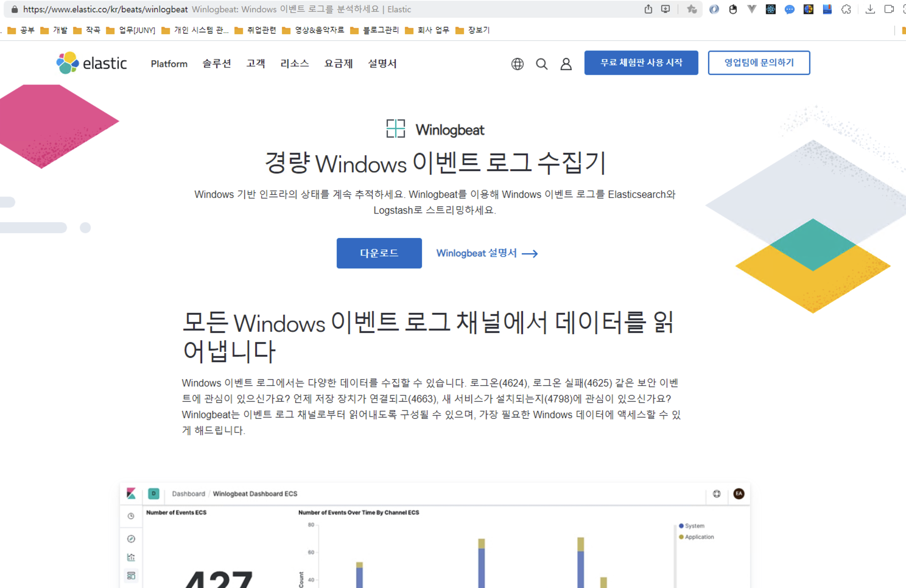Go to the 요금제 page
The height and width of the screenshot is (588, 906).
click(339, 64)
